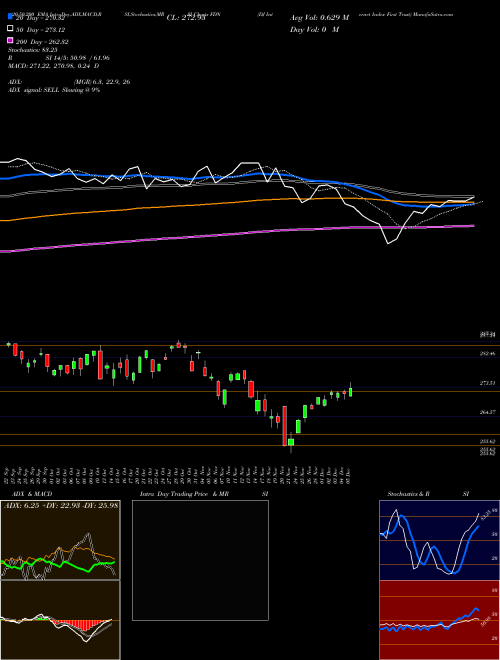Click the ADX: 6.25 +DY: 22.93 -DY: 25.98 readout
500x660 pixels.
(61, 505)
